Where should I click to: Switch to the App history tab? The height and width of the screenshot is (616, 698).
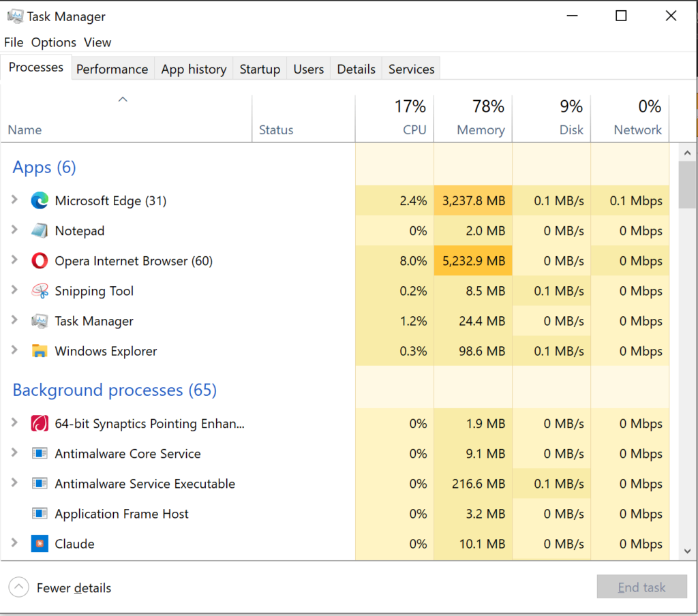[x=194, y=69]
